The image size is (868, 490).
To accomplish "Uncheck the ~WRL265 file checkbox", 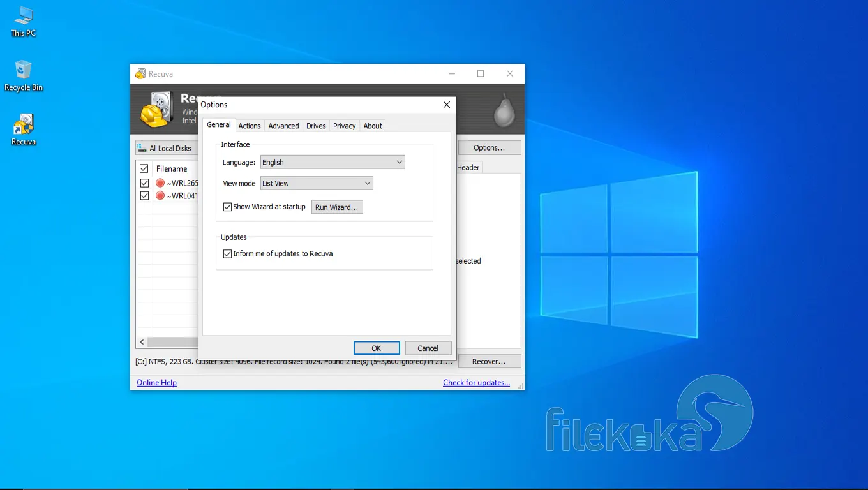I will (x=144, y=183).
